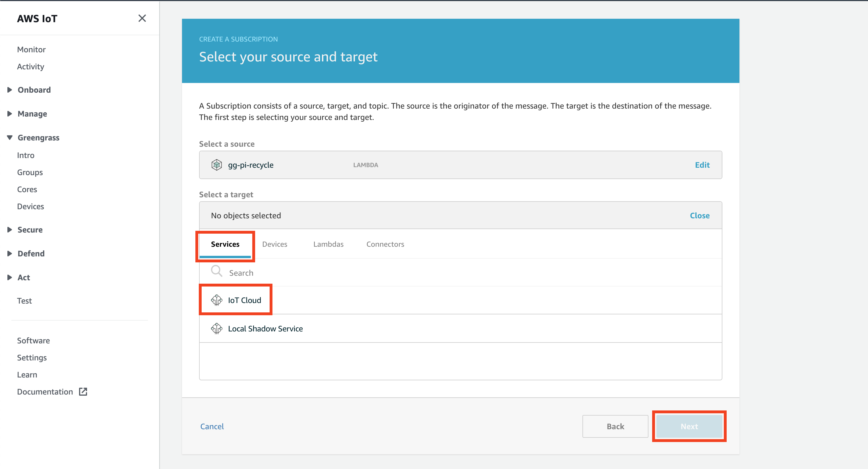The height and width of the screenshot is (469, 868).
Task: Open Greengrass Cores page
Action: click(27, 190)
